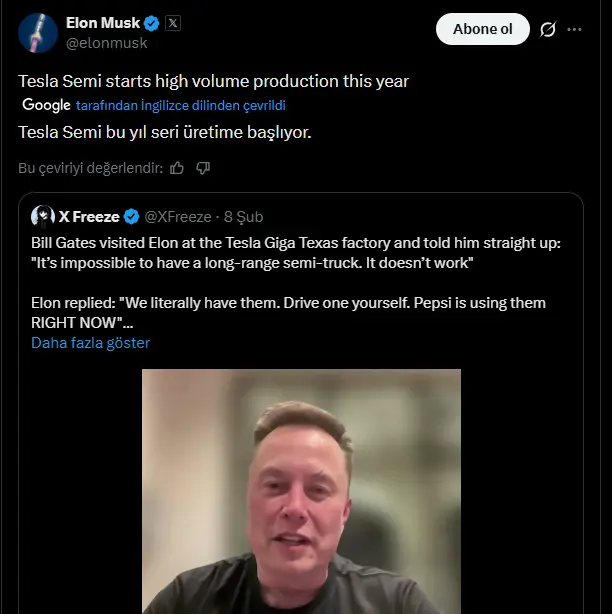612x614 pixels.
Task: Click the blue verified badge beside Elon Musk
Action: pos(152,23)
